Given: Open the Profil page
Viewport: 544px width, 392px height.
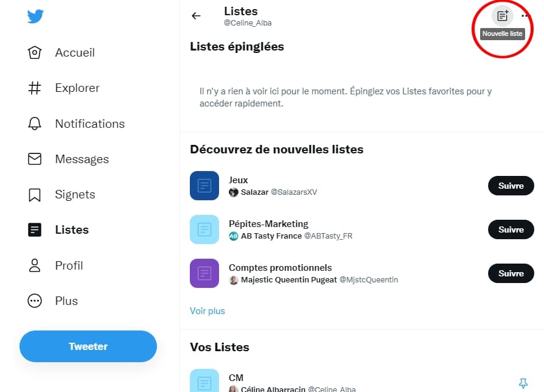Looking at the screenshot, I should [x=69, y=265].
